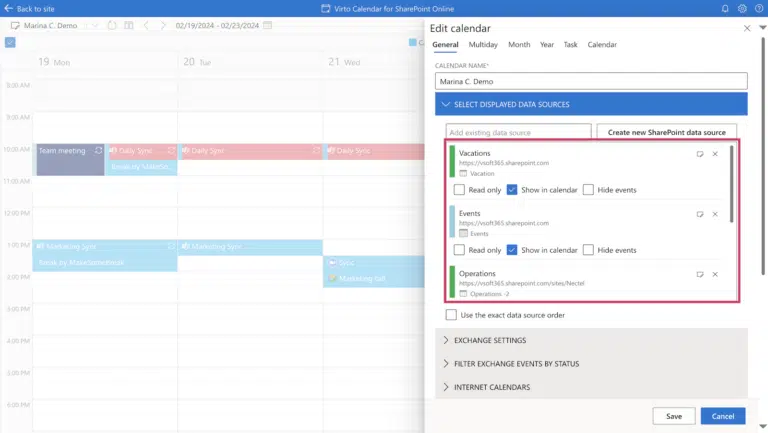Edit the Events data source icon
The image size is (768, 433).
[700, 214]
